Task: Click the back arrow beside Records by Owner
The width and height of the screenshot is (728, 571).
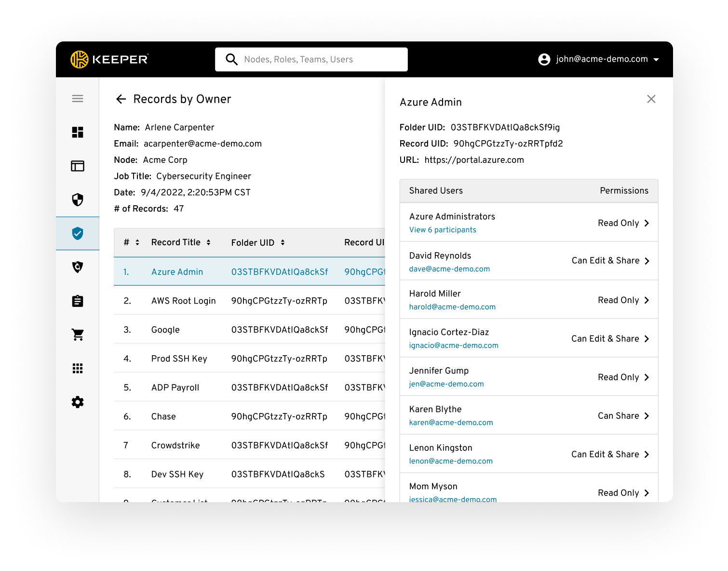Action: tap(121, 99)
